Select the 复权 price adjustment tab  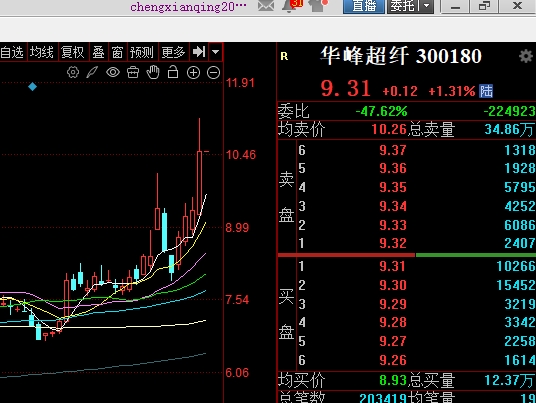click(73, 52)
